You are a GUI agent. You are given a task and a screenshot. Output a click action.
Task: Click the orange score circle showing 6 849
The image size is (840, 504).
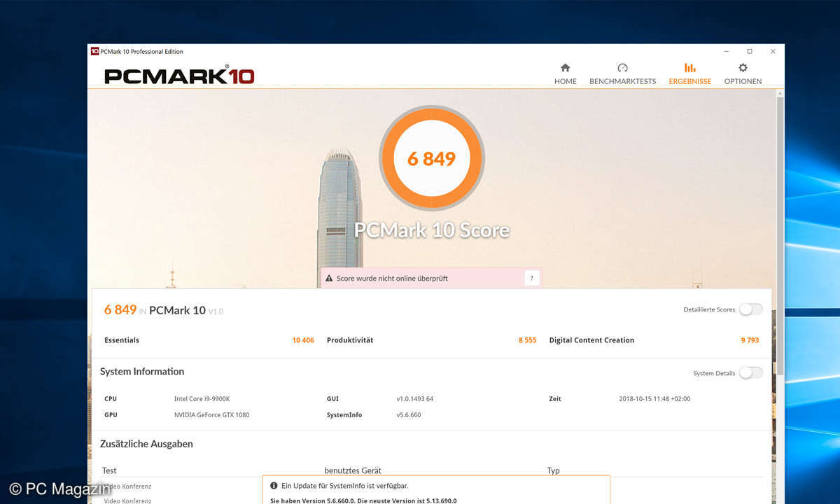click(432, 158)
